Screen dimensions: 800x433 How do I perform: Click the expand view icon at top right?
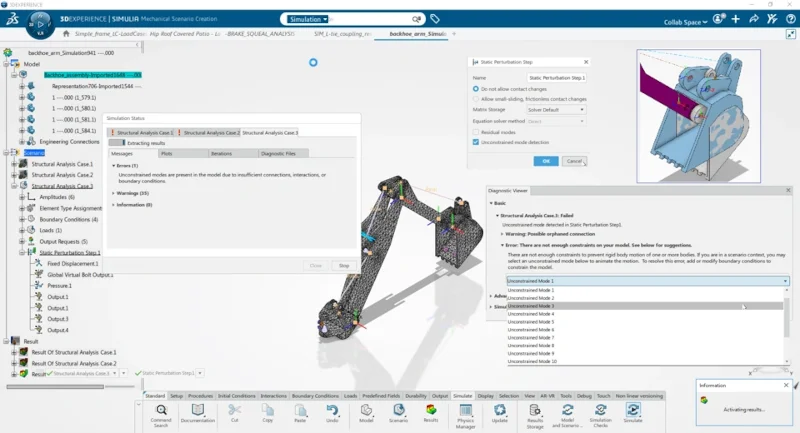tap(790, 34)
